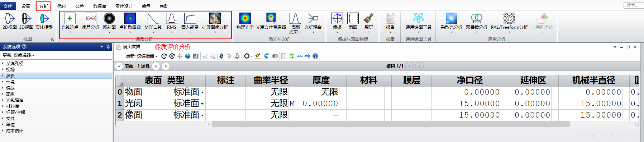Viewport: 644px width, 142px height.
Task: Toggle the switch icon in lens editor toolbar
Action: 275,56
